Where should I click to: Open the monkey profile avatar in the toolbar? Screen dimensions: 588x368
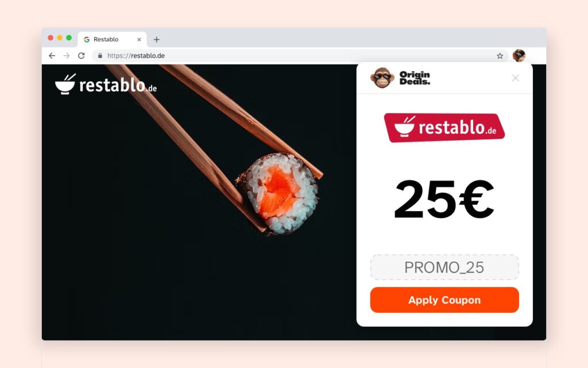click(519, 56)
